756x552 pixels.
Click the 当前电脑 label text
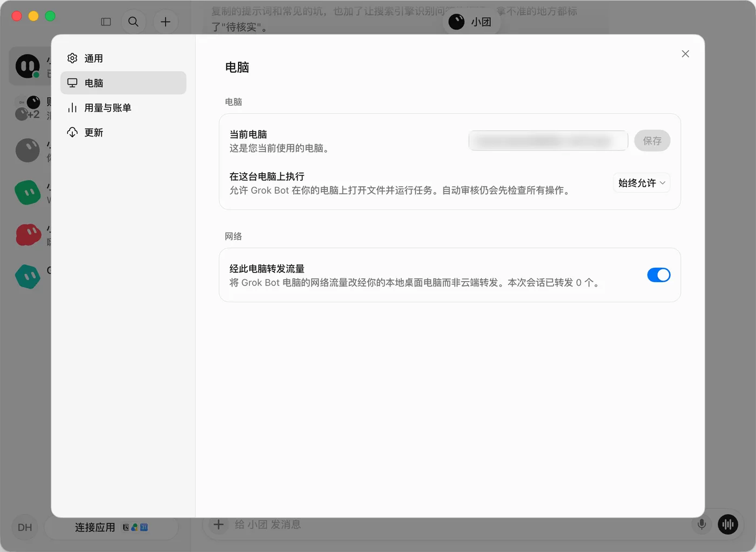(248, 134)
